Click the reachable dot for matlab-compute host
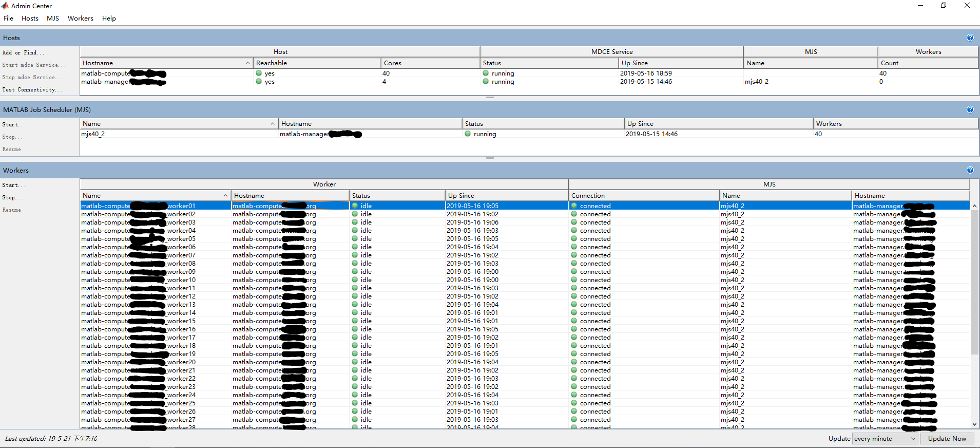The height and width of the screenshot is (448, 980). pos(259,73)
